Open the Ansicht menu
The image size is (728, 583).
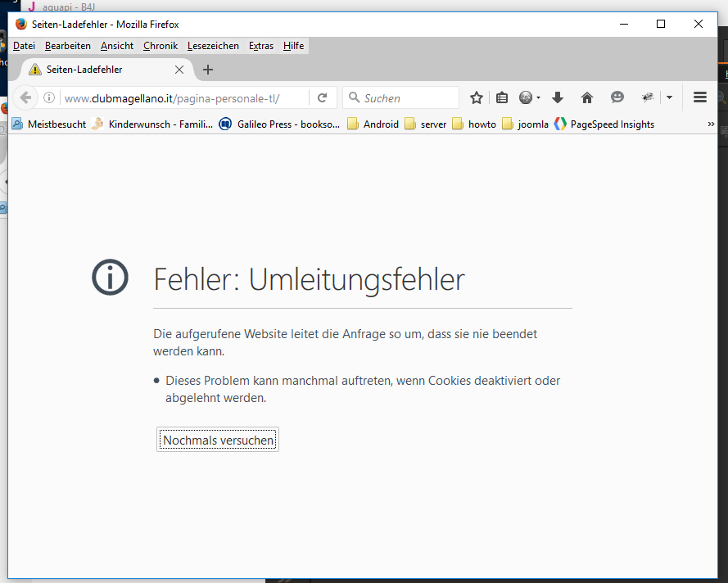117,46
